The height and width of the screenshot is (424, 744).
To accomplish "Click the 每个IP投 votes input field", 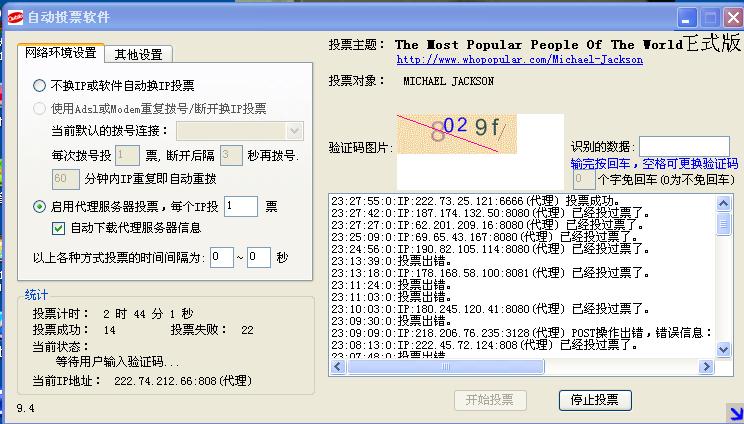I will [x=241, y=206].
